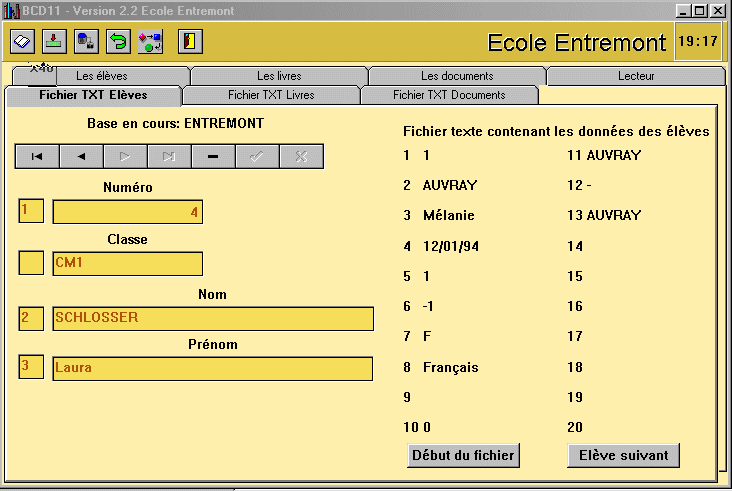Switch to the Les élèves tab
Screen dimensions: 732x491
[101, 76]
